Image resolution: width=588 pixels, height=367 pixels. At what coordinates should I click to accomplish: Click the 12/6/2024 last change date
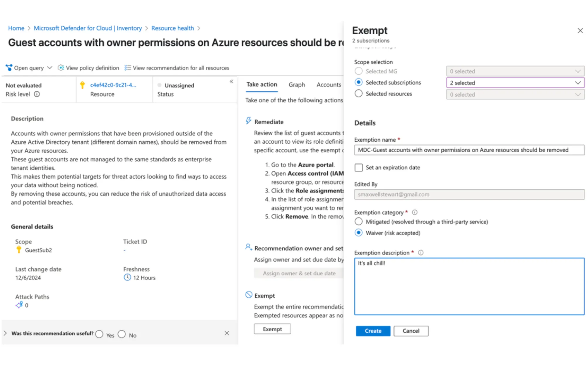pyautogui.click(x=28, y=278)
